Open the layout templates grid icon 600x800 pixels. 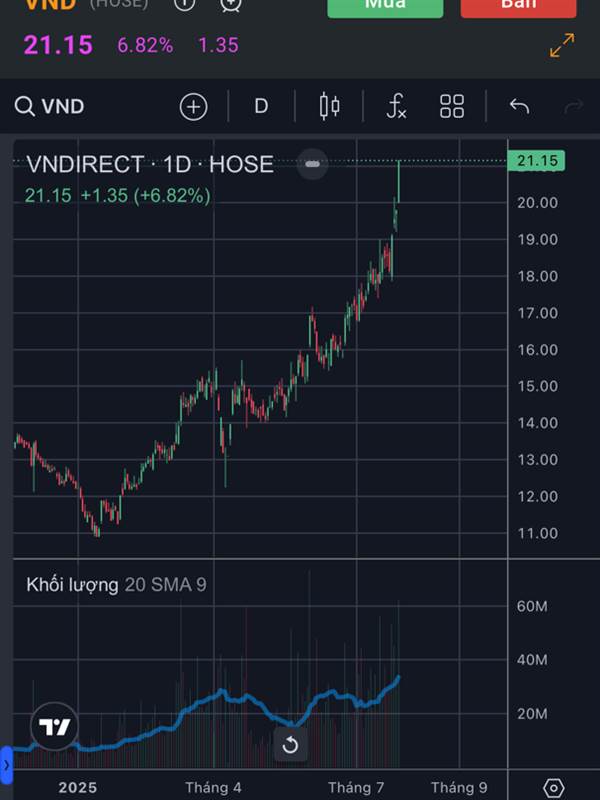point(452,107)
